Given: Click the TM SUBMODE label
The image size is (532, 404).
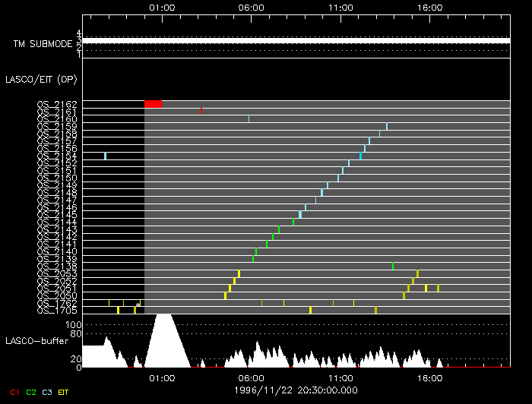Looking at the screenshot, I should coord(42,44).
